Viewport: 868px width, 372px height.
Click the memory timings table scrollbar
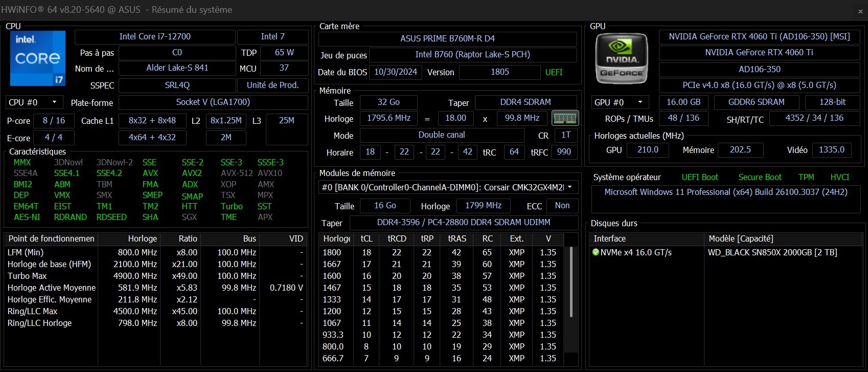point(571,282)
